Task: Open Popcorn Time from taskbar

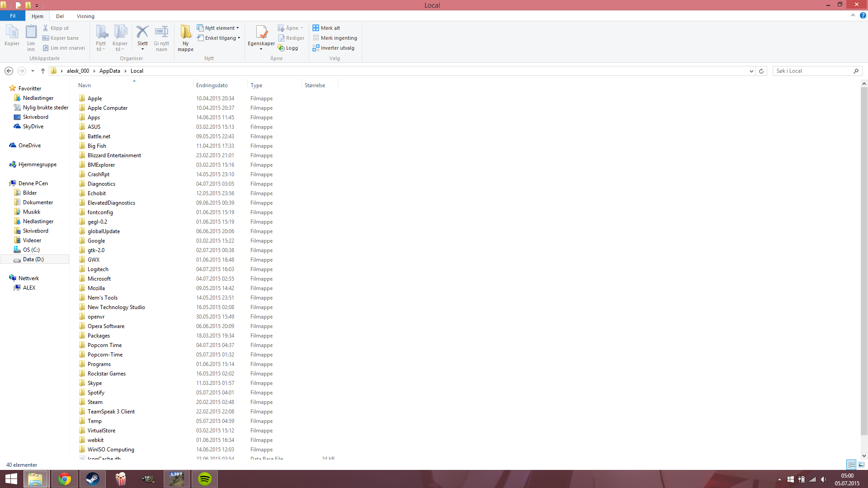Action: (121, 479)
